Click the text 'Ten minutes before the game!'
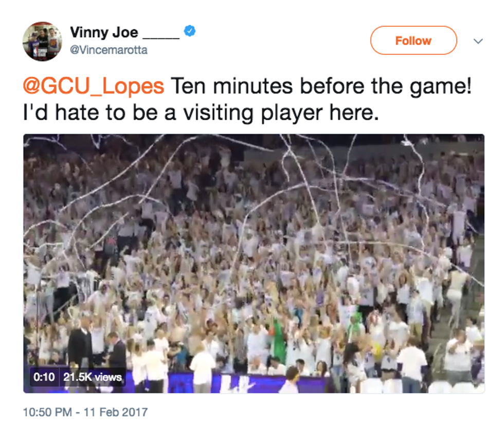 pyautogui.click(x=320, y=86)
